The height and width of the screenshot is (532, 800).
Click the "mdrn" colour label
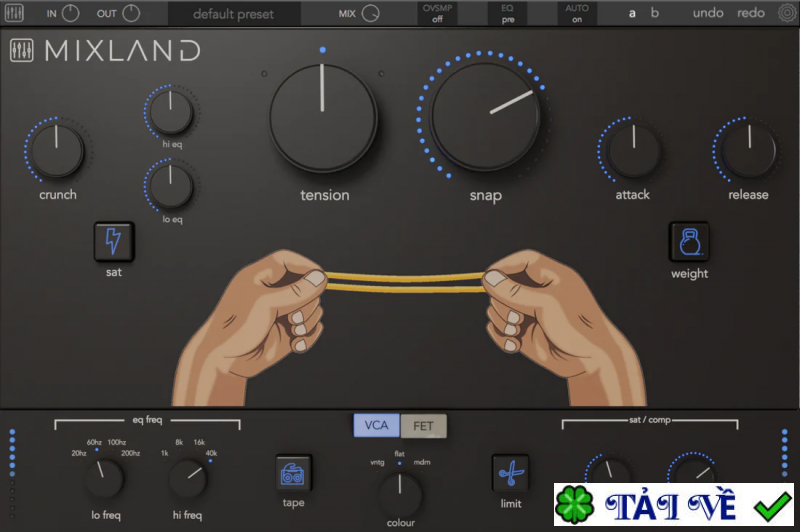coord(422,462)
